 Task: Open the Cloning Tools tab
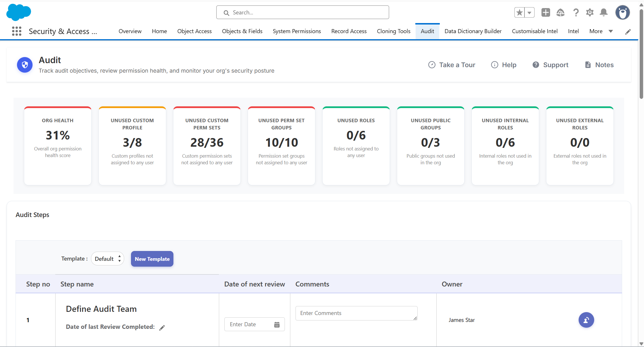tap(393, 31)
